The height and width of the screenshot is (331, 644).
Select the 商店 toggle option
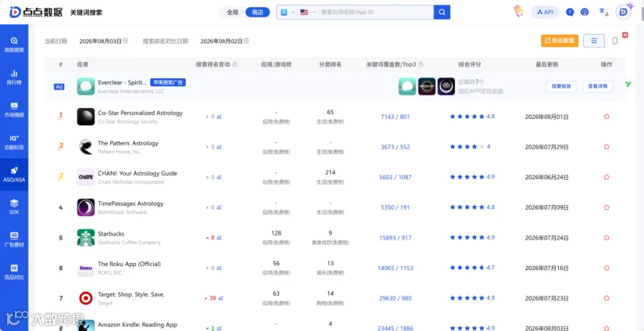(x=258, y=12)
